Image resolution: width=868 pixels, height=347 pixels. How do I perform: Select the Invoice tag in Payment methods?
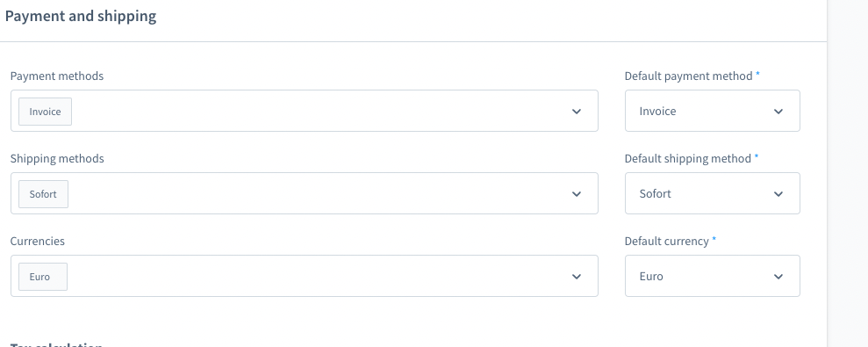pos(45,112)
